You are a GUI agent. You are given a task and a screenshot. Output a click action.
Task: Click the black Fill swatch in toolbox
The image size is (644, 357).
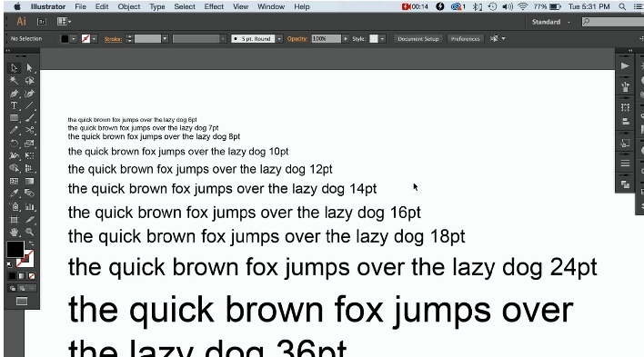pyautogui.click(x=15, y=250)
